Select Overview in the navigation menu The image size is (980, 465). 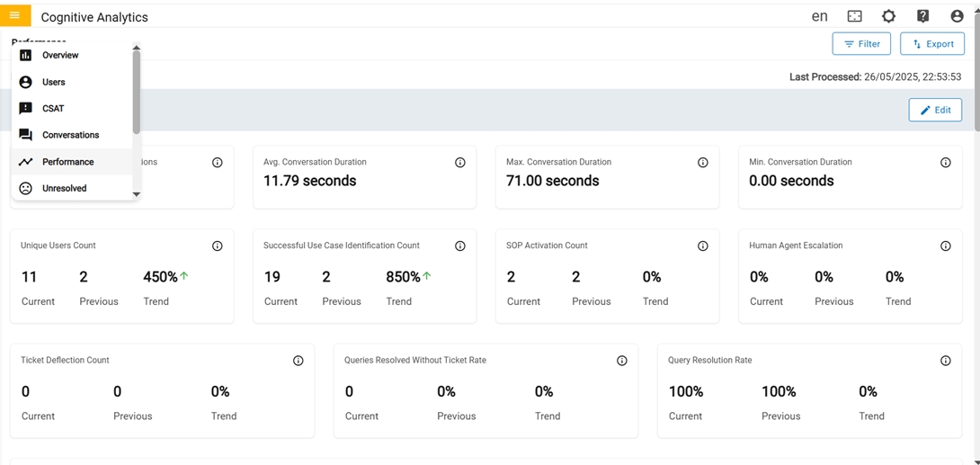coord(60,56)
